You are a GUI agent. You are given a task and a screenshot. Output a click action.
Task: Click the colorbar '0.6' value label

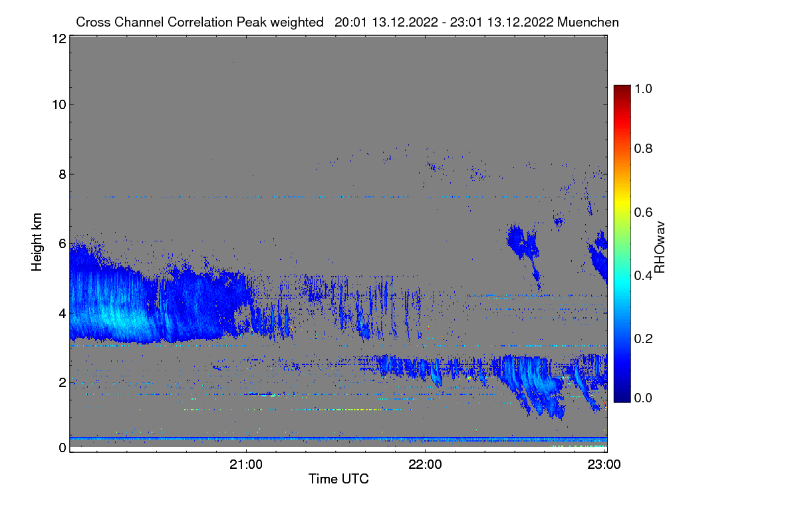[x=642, y=212]
